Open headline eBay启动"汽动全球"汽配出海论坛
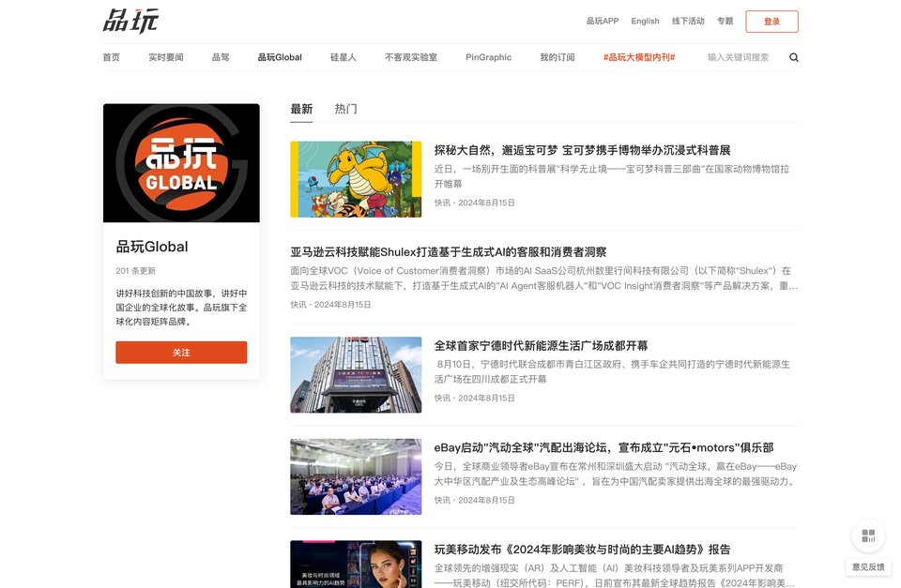Viewport: 901px width, 588px height. point(603,448)
